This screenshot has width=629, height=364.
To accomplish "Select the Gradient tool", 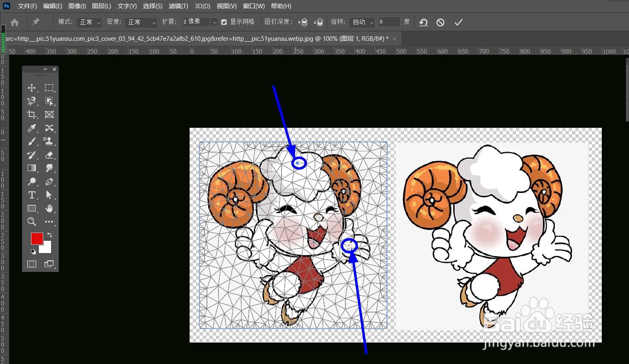I will 32,168.
